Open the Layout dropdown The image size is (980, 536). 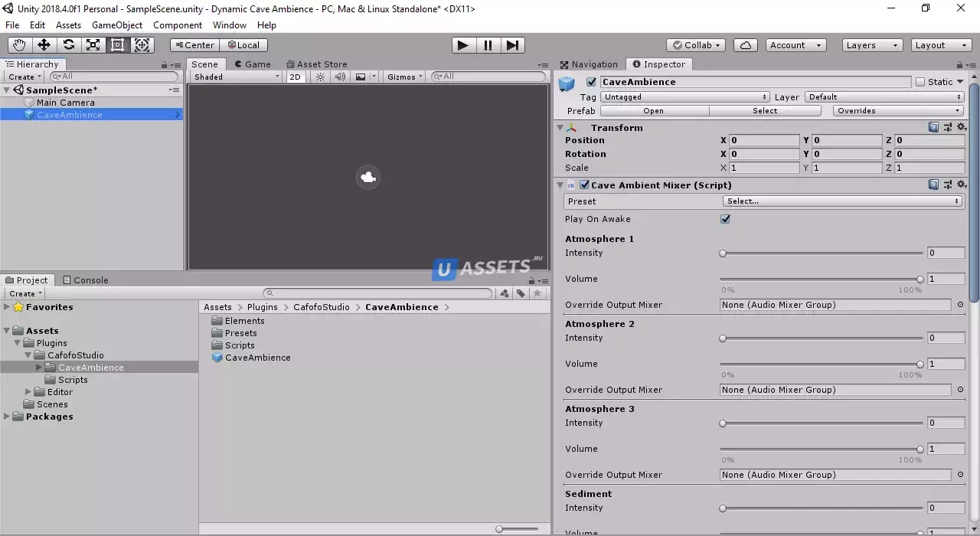(x=942, y=45)
